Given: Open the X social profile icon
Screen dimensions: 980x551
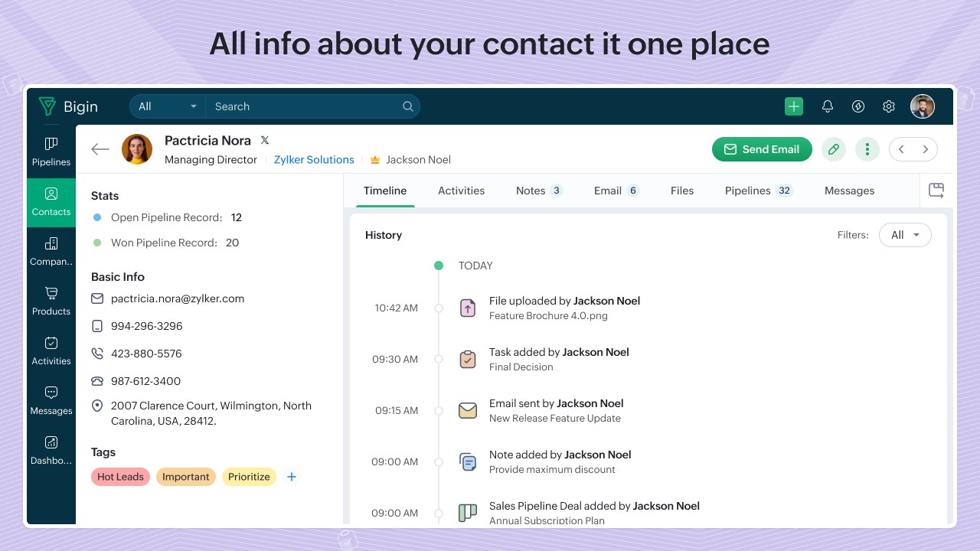Looking at the screenshot, I should click(x=265, y=140).
